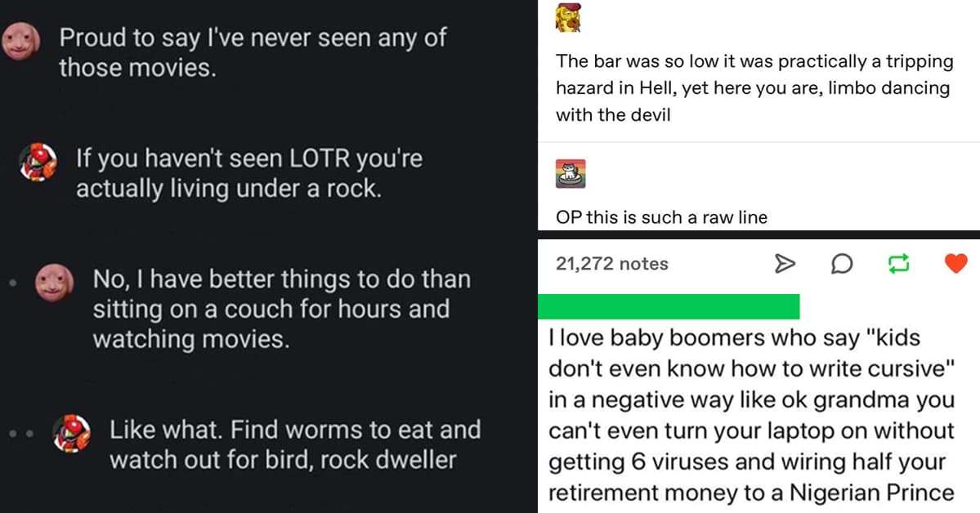This screenshot has width=980, height=513.
Task: Open the rainbow cat avatar profile
Action: [571, 173]
